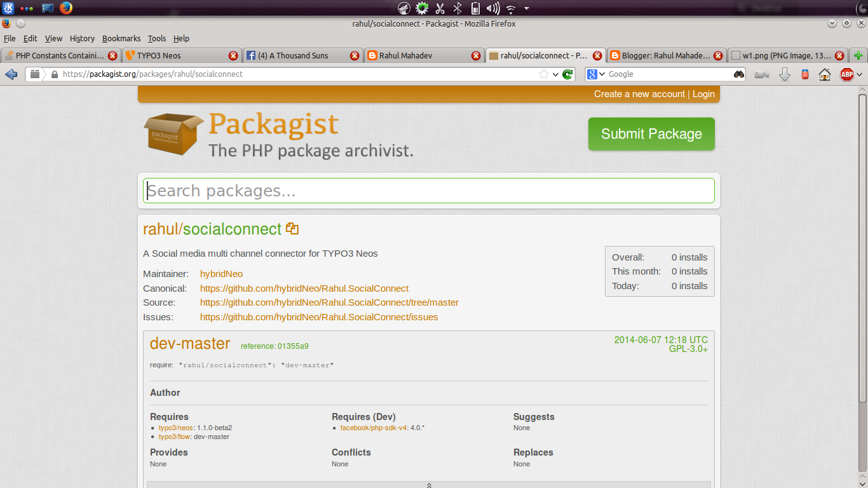The width and height of the screenshot is (868, 488).
Task: Open the Help menu
Action: (181, 38)
